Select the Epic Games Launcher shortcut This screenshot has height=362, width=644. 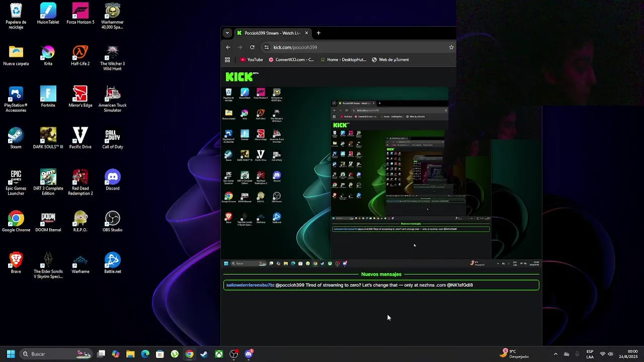(x=16, y=183)
